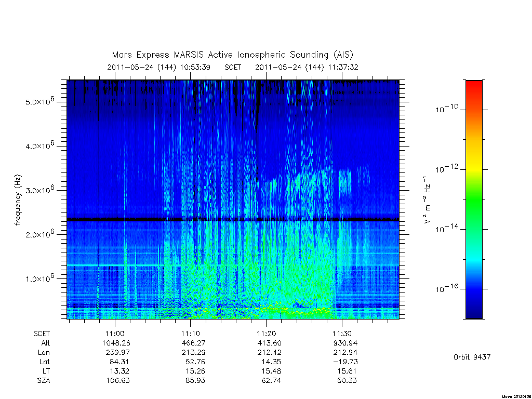Click local time value 15.61
Viewport: 532px width, 399px height.
pos(347,371)
